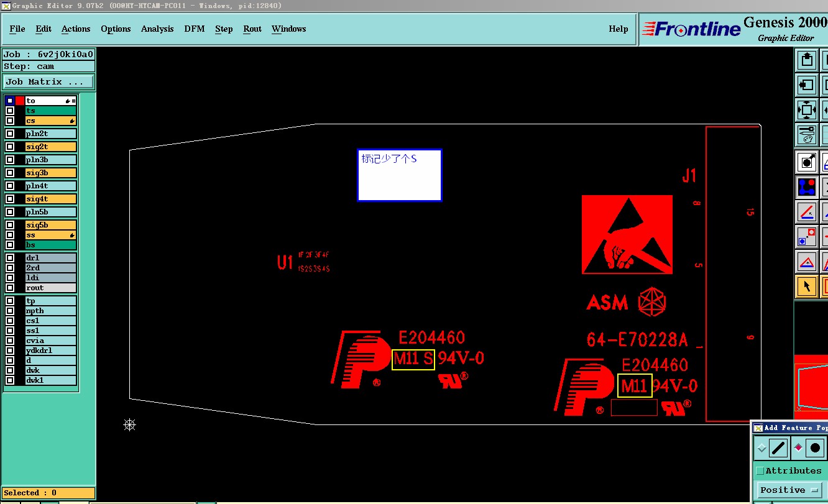This screenshot has width=828, height=504.
Task: Toggle visibility box of layer rout
Action: tap(10, 288)
